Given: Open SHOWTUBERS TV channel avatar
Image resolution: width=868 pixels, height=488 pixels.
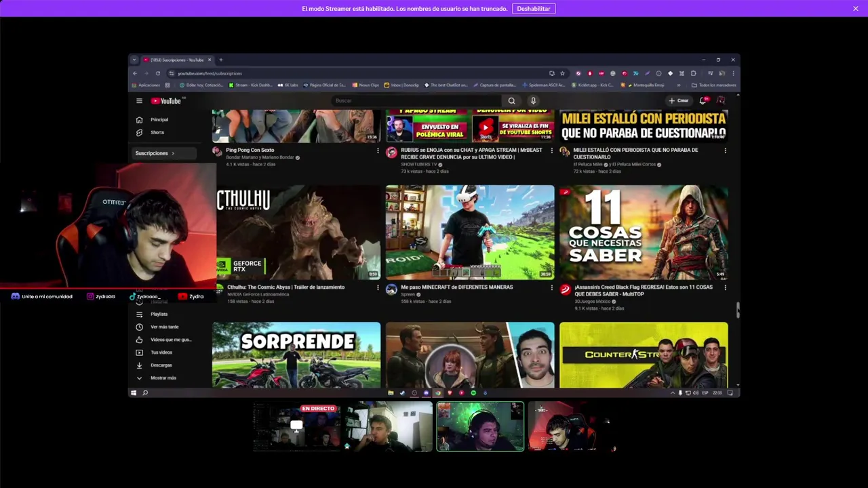Looking at the screenshot, I should [391, 153].
